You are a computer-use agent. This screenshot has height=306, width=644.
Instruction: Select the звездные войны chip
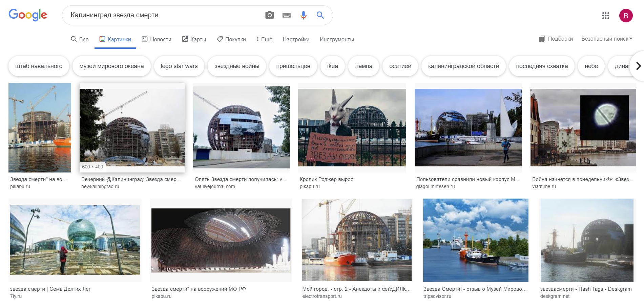pos(237,66)
